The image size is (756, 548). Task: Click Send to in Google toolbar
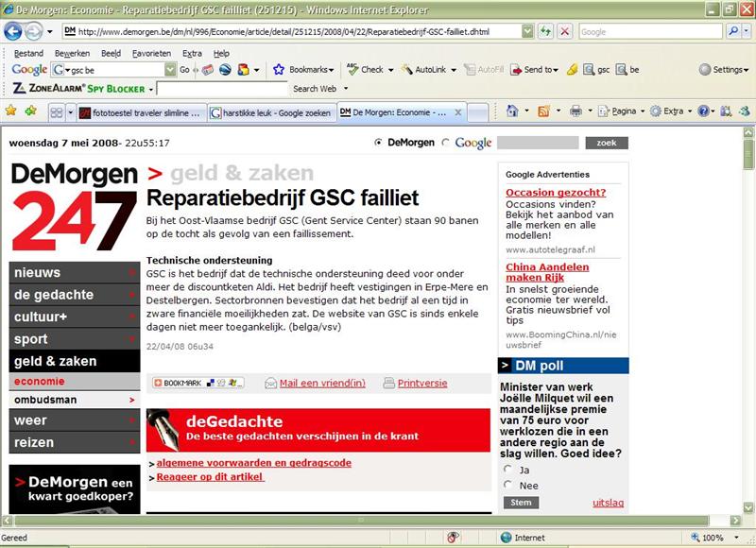pos(534,69)
